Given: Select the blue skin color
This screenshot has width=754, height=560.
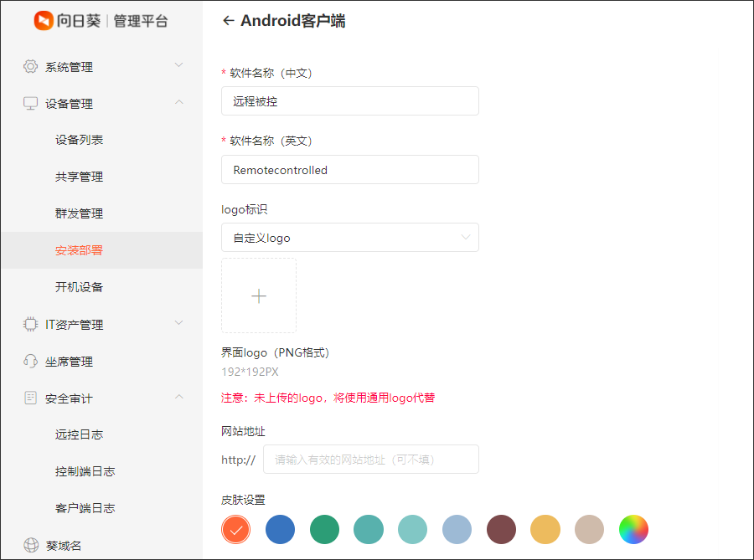Looking at the screenshot, I should click(281, 529).
